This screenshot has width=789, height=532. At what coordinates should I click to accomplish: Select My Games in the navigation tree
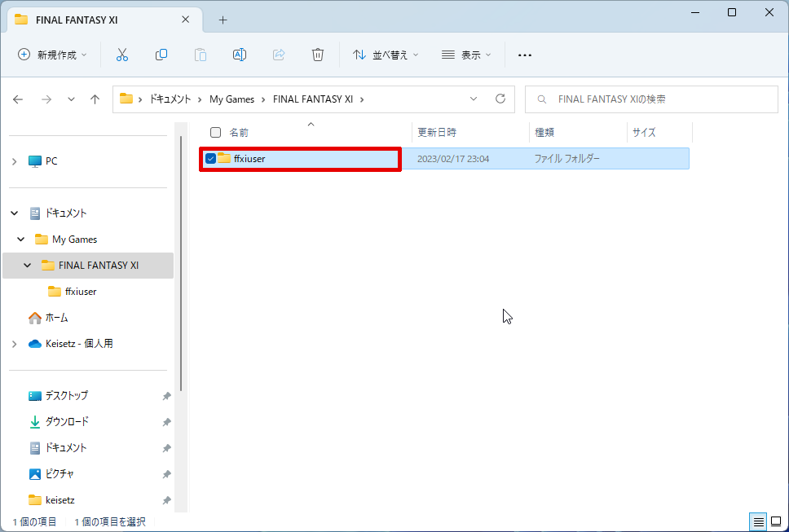coord(74,240)
